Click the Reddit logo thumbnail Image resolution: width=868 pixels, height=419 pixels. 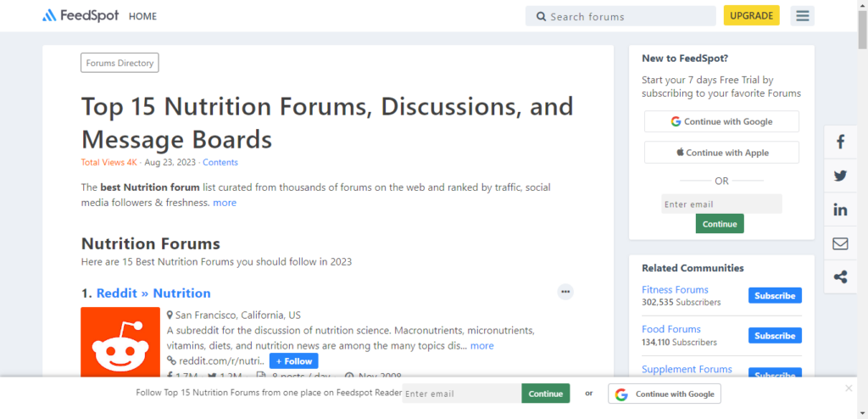(120, 343)
